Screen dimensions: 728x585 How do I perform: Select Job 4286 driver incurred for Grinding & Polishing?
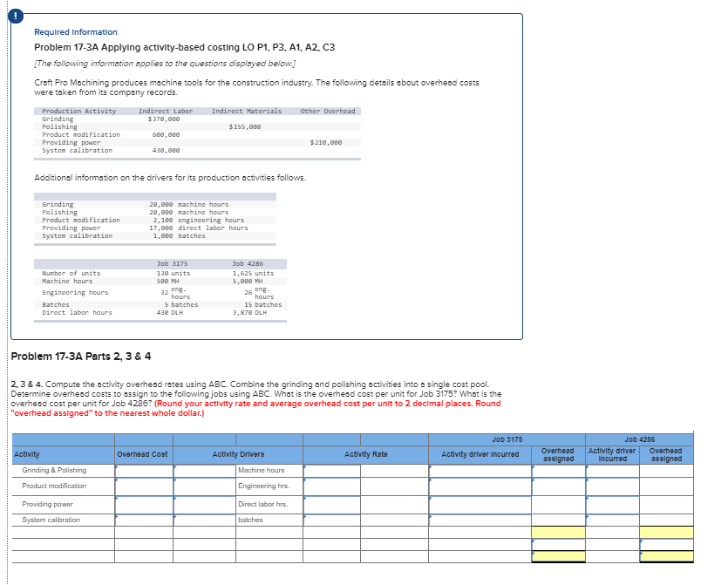[x=612, y=471]
